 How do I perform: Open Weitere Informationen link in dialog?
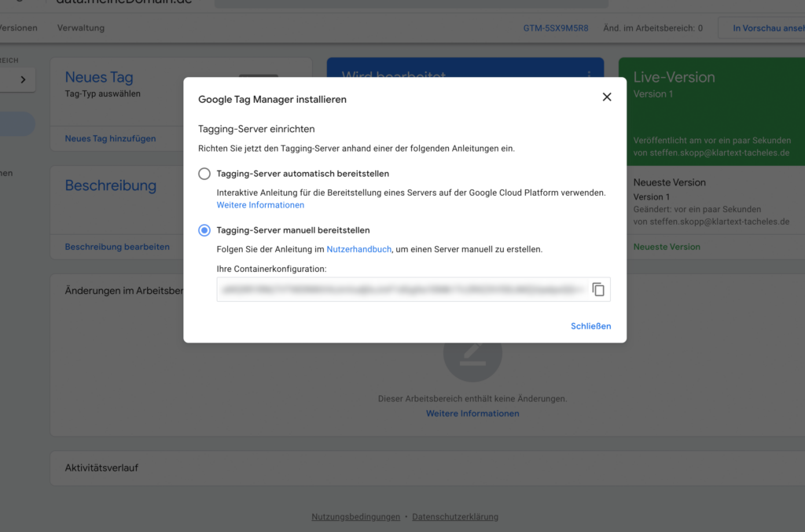pos(260,204)
